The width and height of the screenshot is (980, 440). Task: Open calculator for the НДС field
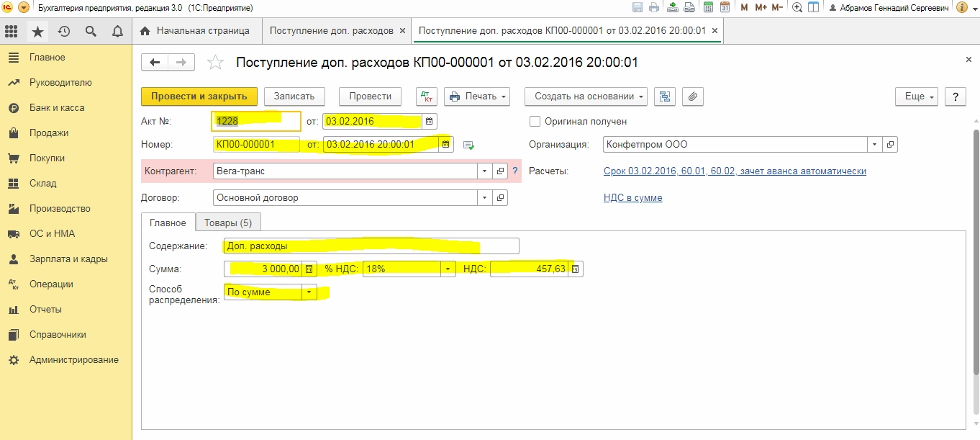576,269
